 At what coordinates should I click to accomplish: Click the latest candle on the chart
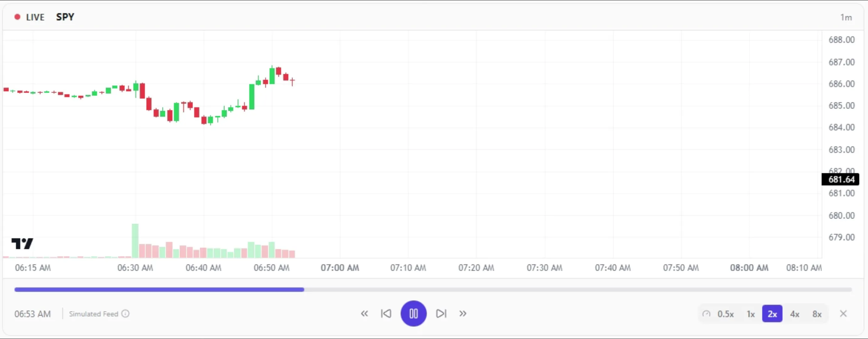pyautogui.click(x=292, y=81)
